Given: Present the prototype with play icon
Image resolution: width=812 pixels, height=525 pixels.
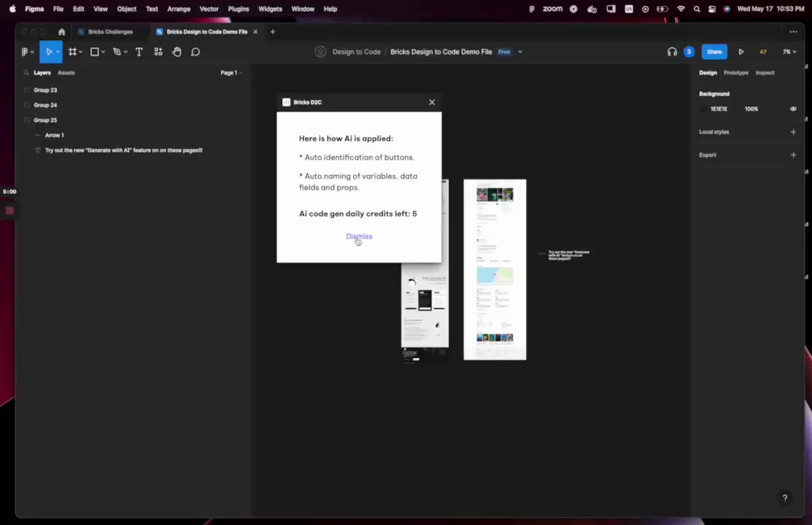Looking at the screenshot, I should 741,52.
